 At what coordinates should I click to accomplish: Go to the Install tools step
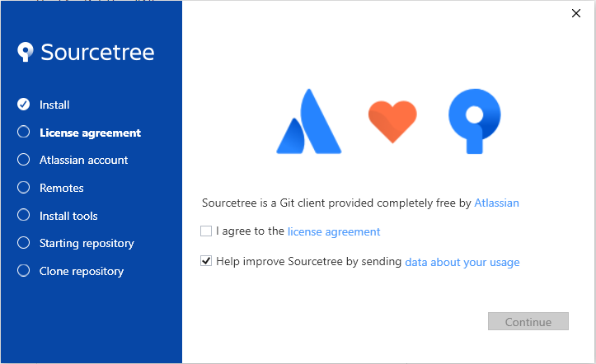click(68, 216)
